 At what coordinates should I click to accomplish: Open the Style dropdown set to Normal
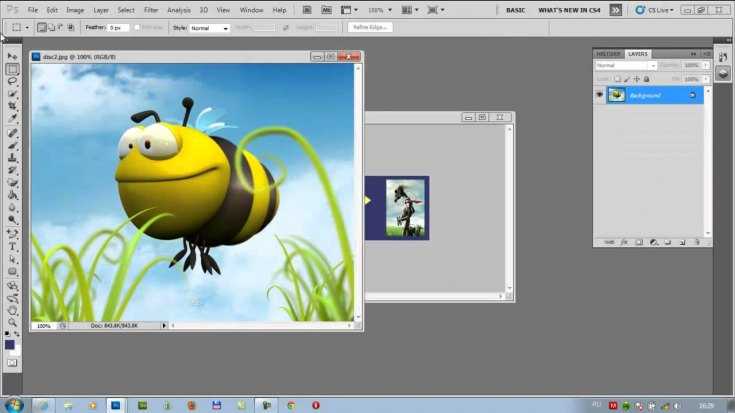point(209,28)
